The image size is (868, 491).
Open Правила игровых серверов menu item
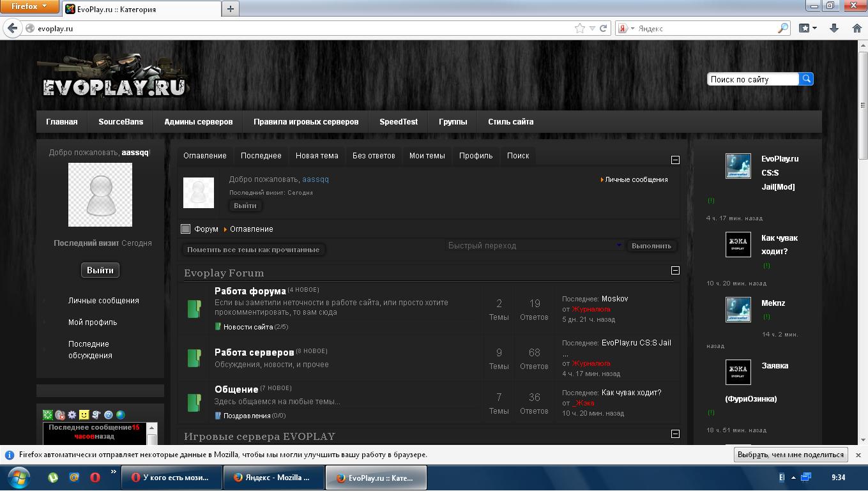click(x=306, y=121)
